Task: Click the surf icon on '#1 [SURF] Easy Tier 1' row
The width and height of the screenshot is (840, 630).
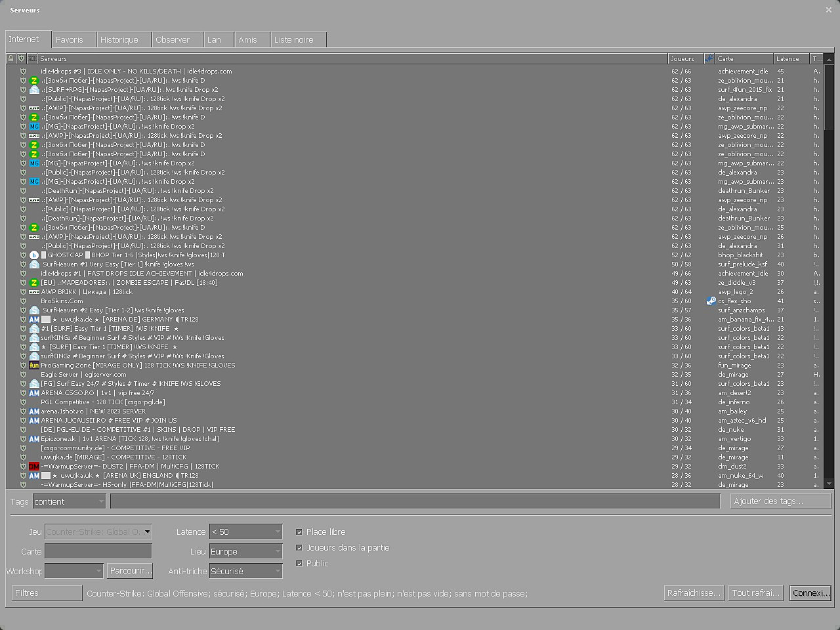Action: (x=34, y=329)
